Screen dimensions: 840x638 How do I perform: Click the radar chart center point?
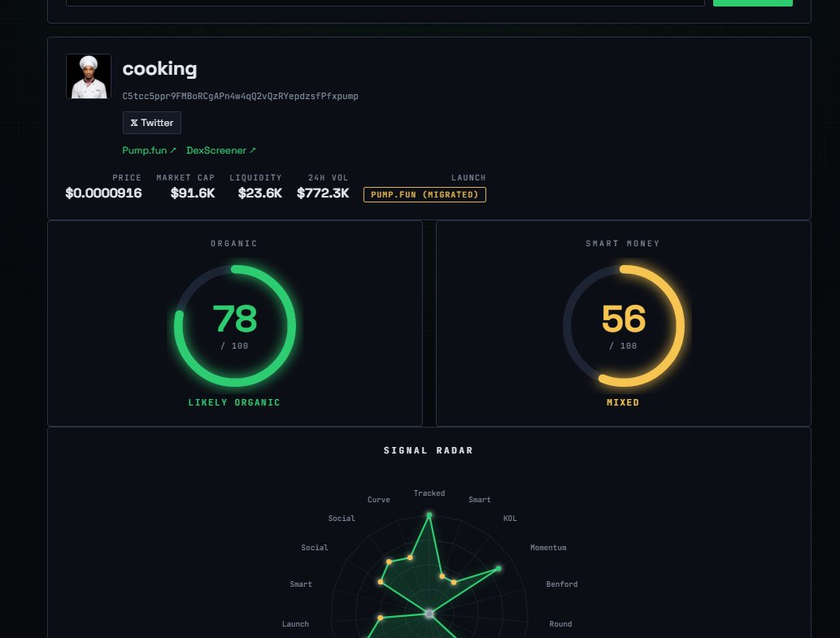(x=429, y=614)
